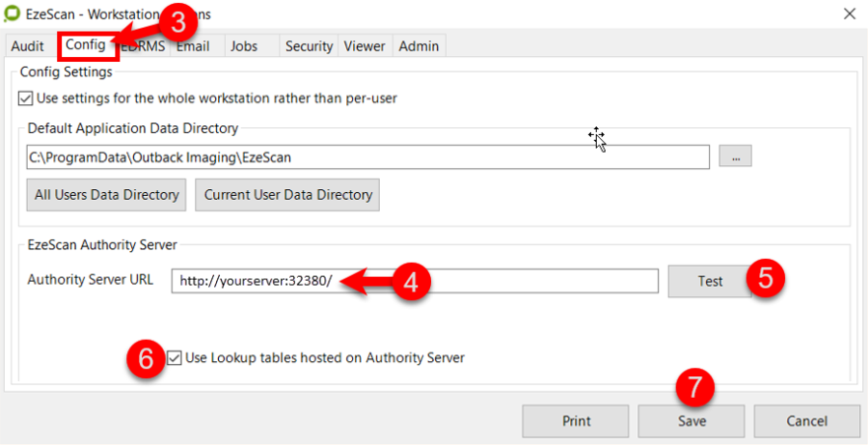This screenshot has width=868, height=445.
Task: Go to the Email tab
Action: (x=193, y=46)
